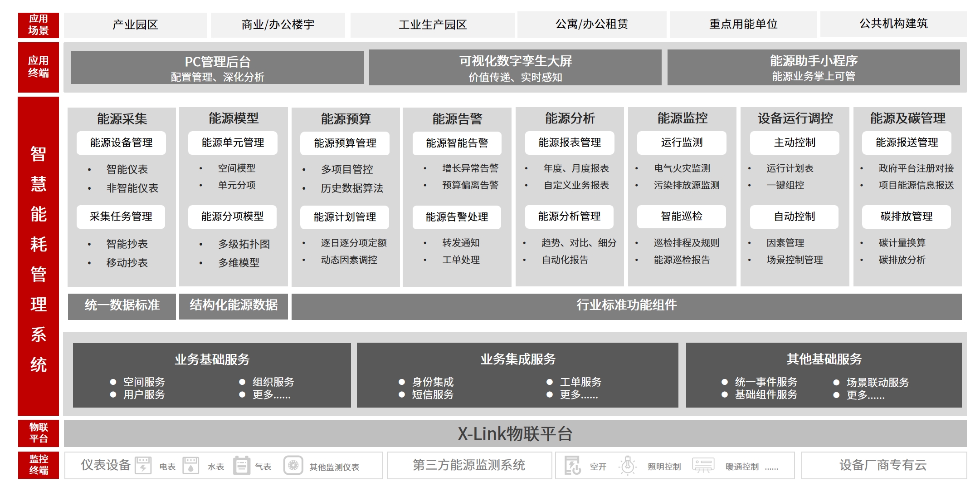This screenshot has height=487, width=980.
Task: Click the 能源助手小程序 terminal block
Action: point(814,68)
